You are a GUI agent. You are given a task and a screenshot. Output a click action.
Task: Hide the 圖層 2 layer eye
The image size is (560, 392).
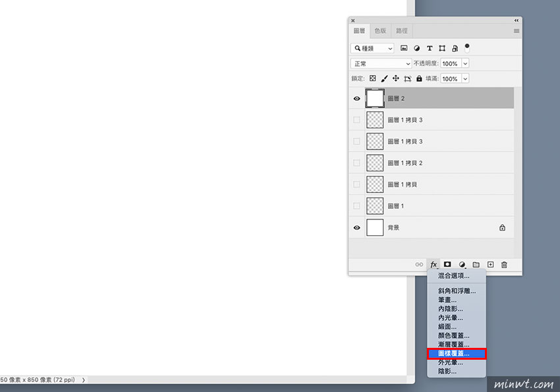point(357,99)
